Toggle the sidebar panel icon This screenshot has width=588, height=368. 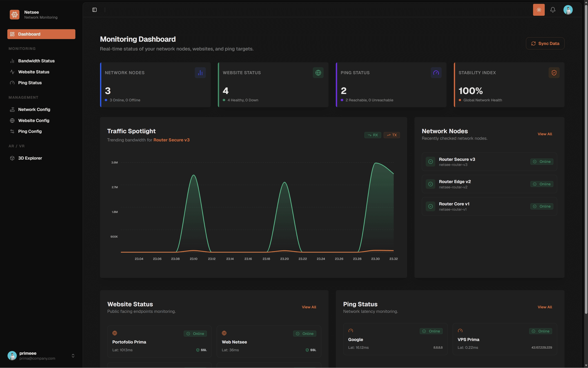(x=95, y=10)
